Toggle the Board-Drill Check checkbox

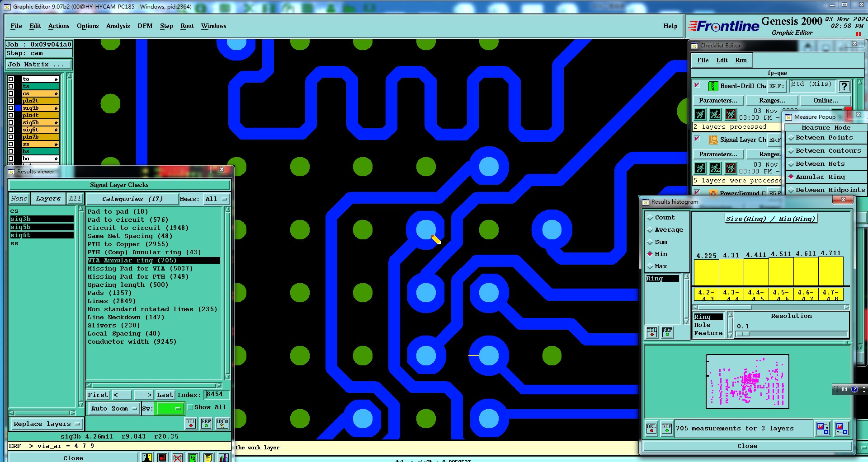point(697,85)
